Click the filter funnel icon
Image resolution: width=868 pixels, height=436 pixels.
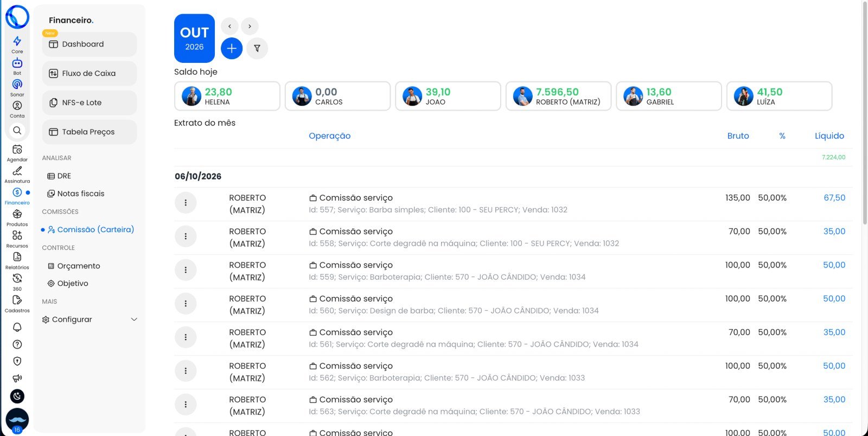[257, 48]
